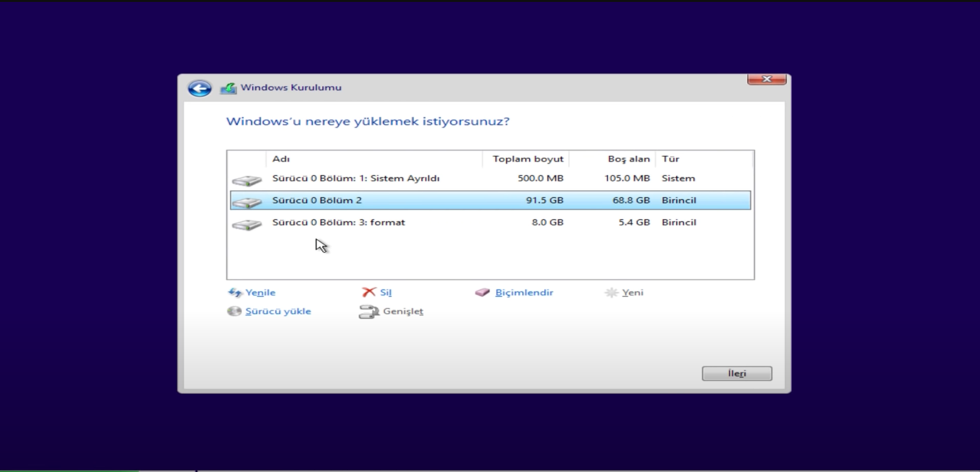The image size is (980, 472).
Task: Click the 5.4 GB free space value
Action: 634,222
